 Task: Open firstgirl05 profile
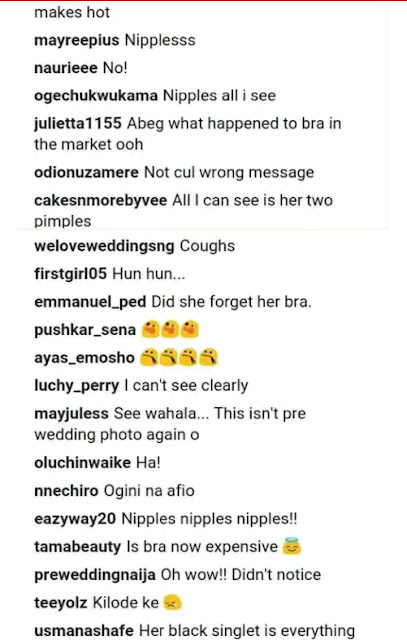71,273
